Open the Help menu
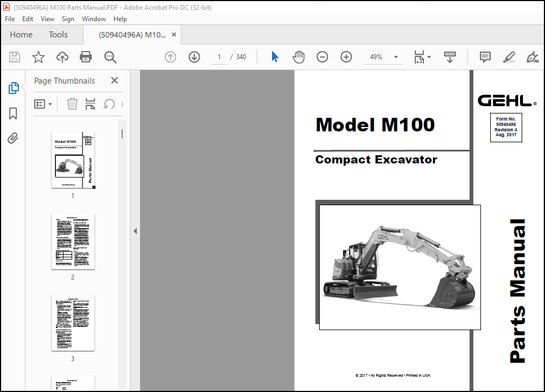545x392 pixels. point(120,19)
